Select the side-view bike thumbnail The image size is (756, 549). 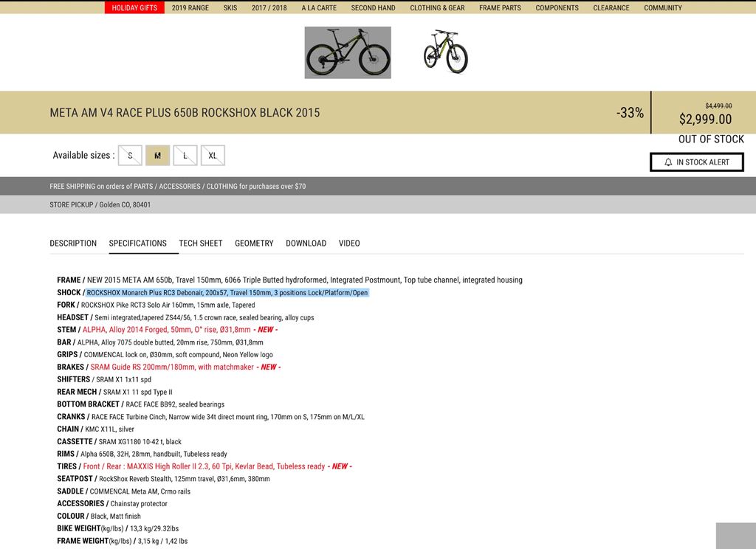pos(348,52)
